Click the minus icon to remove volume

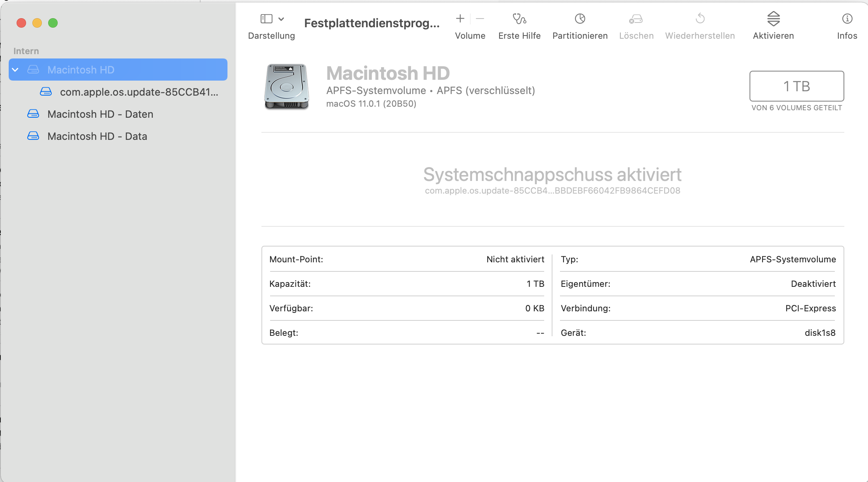[480, 19]
